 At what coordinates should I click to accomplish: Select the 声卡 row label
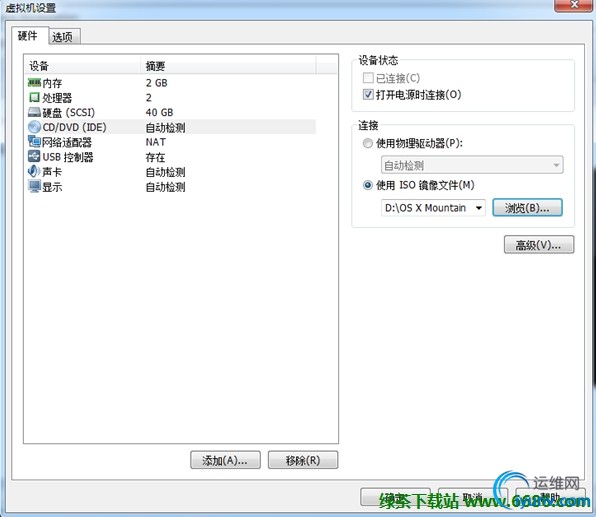pos(52,172)
